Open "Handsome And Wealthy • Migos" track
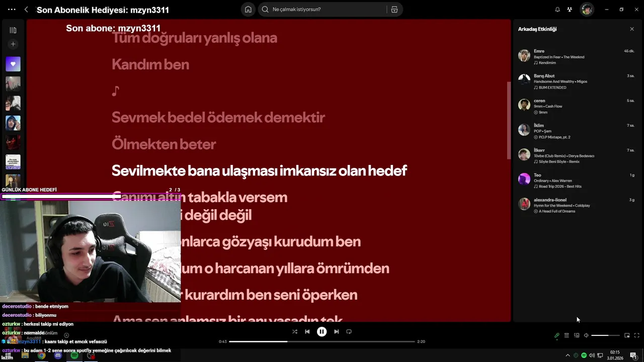The image size is (644, 362). pos(560,81)
